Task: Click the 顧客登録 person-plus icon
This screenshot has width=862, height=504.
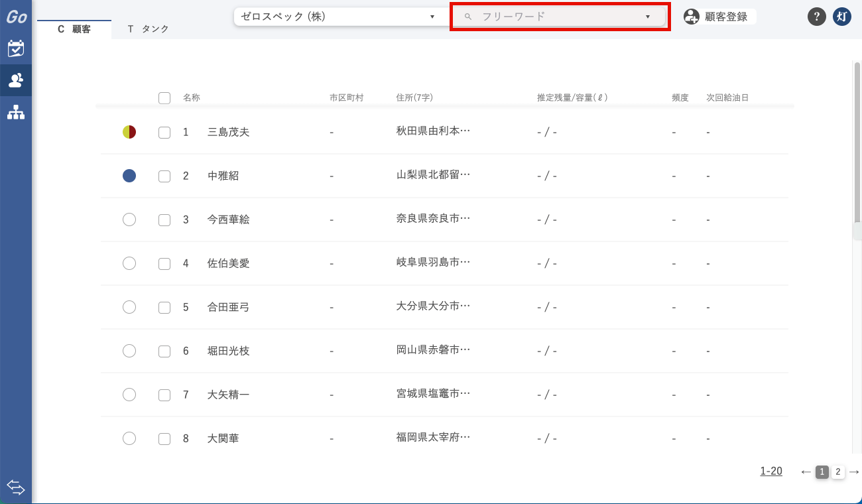Action: (x=692, y=17)
